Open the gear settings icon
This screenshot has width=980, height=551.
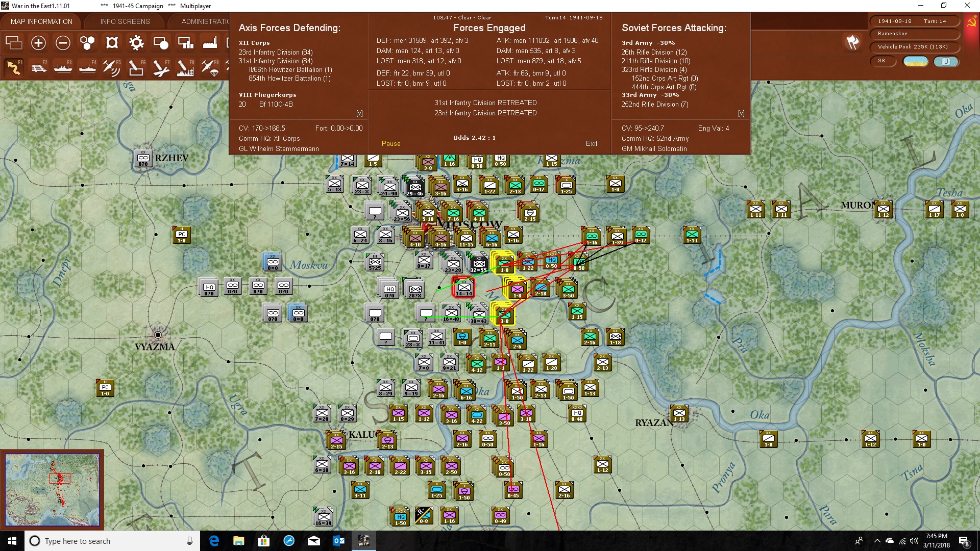tap(136, 43)
